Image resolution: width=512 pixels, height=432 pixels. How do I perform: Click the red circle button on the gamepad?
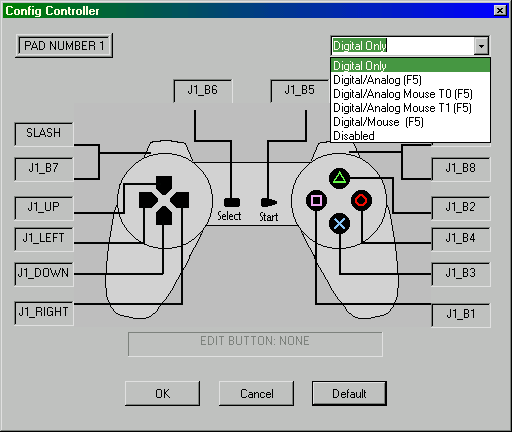pos(361,200)
